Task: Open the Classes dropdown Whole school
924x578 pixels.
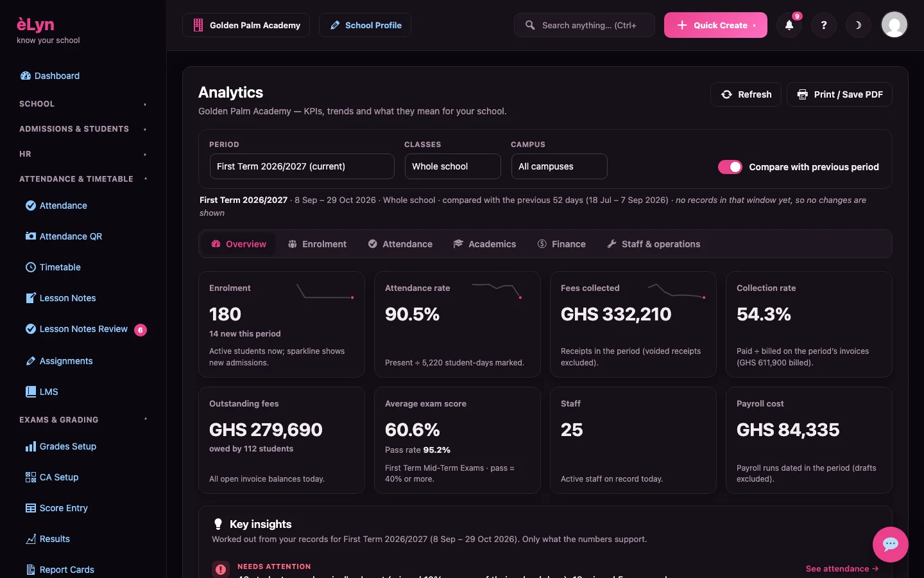Action: pyautogui.click(x=452, y=166)
